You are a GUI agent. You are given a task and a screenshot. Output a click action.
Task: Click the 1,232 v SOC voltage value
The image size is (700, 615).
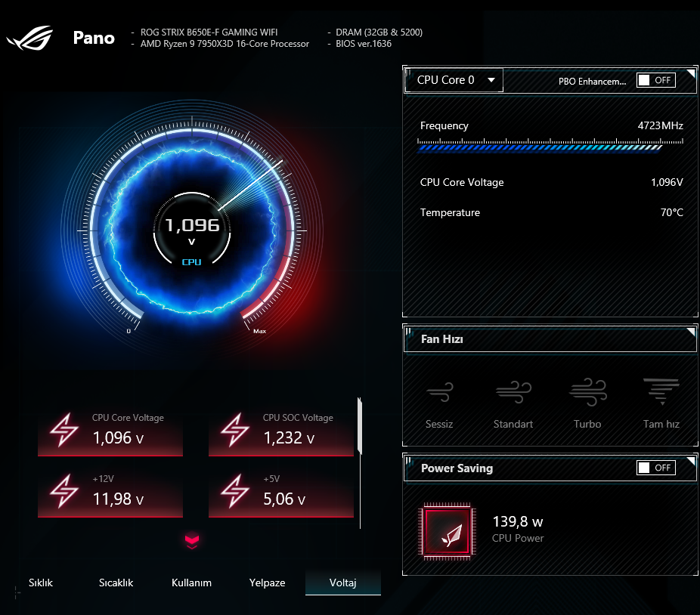(289, 437)
